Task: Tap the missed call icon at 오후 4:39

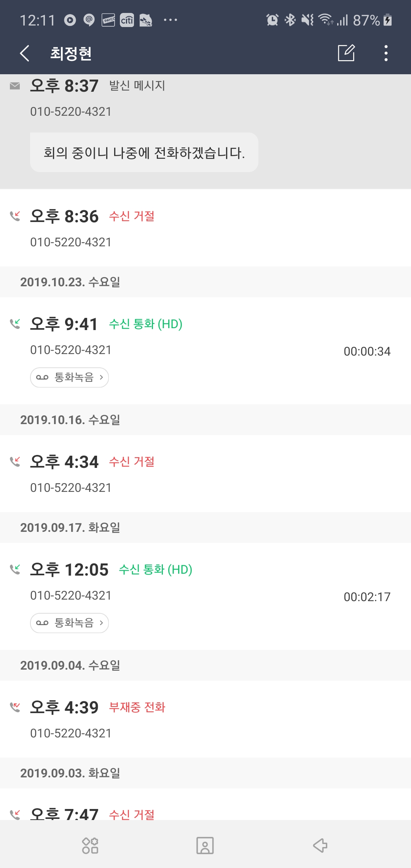Action: pos(15,707)
